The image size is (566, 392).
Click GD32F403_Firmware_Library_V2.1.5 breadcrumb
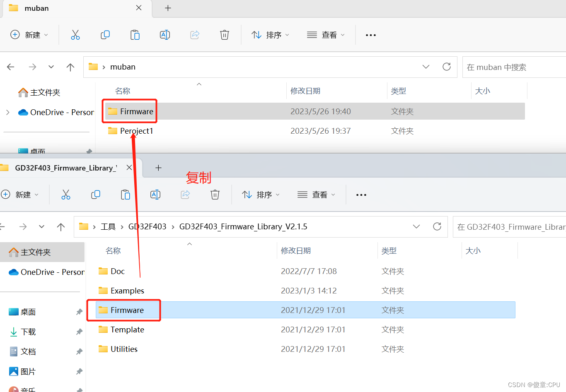[x=243, y=226]
